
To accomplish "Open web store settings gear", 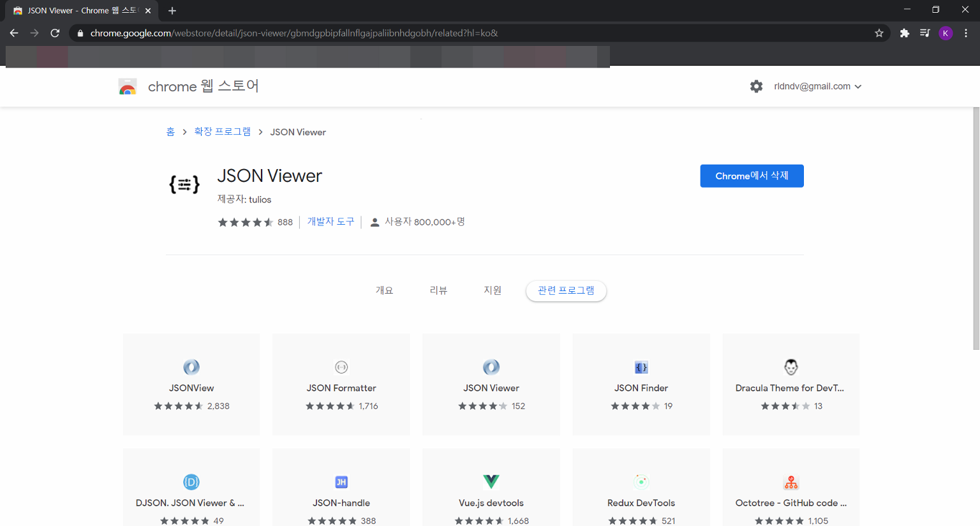I will click(756, 86).
